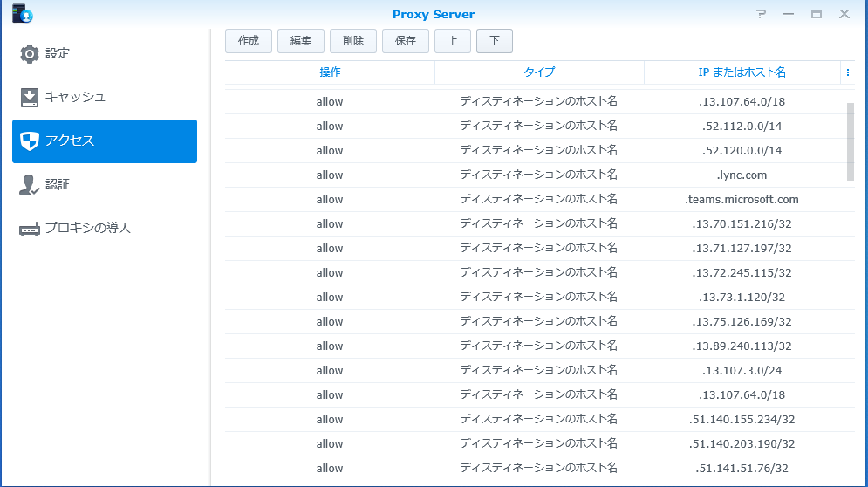Select the .51.141.51.76/32 entry
Viewport: 868px width, 487px height.
coord(540,468)
